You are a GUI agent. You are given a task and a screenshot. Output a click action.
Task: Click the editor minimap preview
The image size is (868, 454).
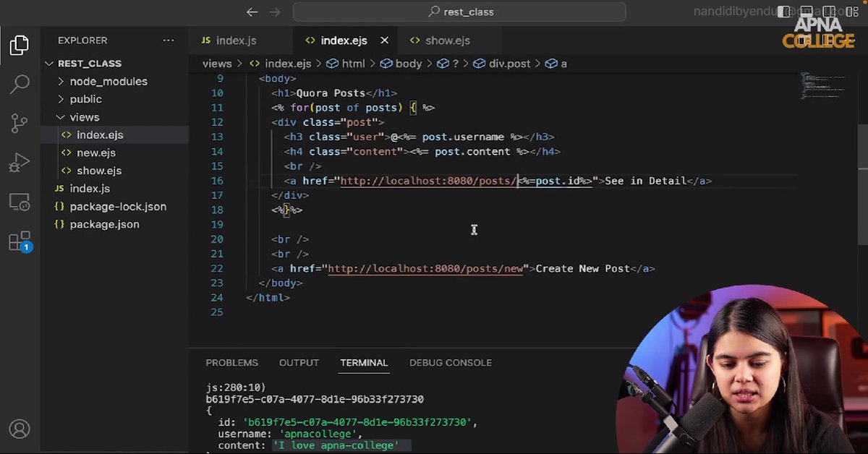tap(823, 86)
